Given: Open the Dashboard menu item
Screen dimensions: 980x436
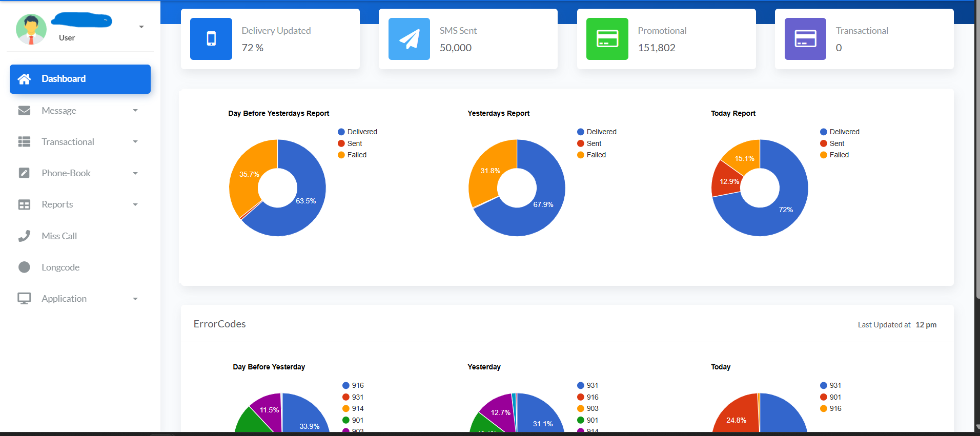Looking at the screenshot, I should (x=80, y=79).
